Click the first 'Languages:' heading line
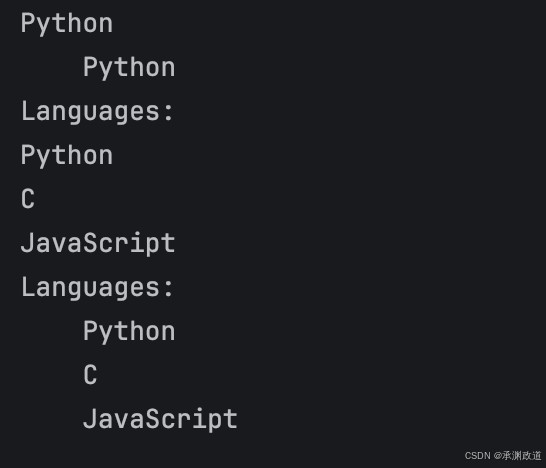Screen dimensions: 546x468 pos(97,111)
